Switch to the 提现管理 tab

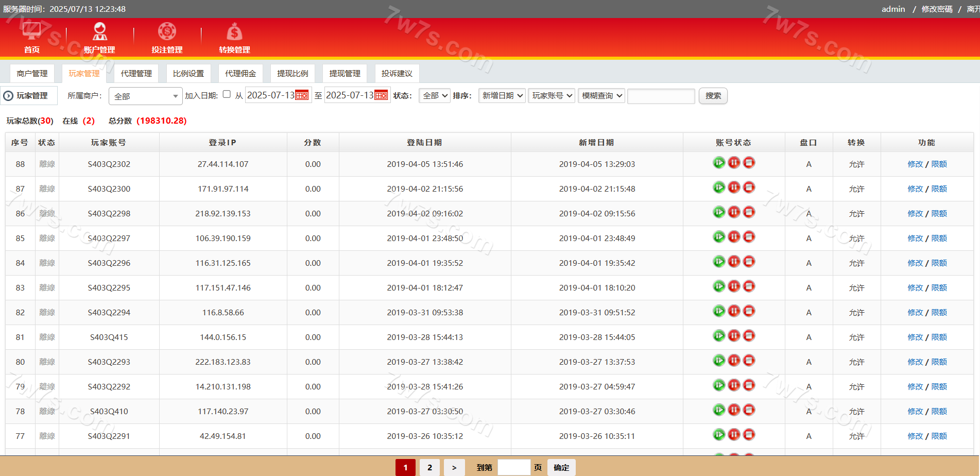pos(345,74)
